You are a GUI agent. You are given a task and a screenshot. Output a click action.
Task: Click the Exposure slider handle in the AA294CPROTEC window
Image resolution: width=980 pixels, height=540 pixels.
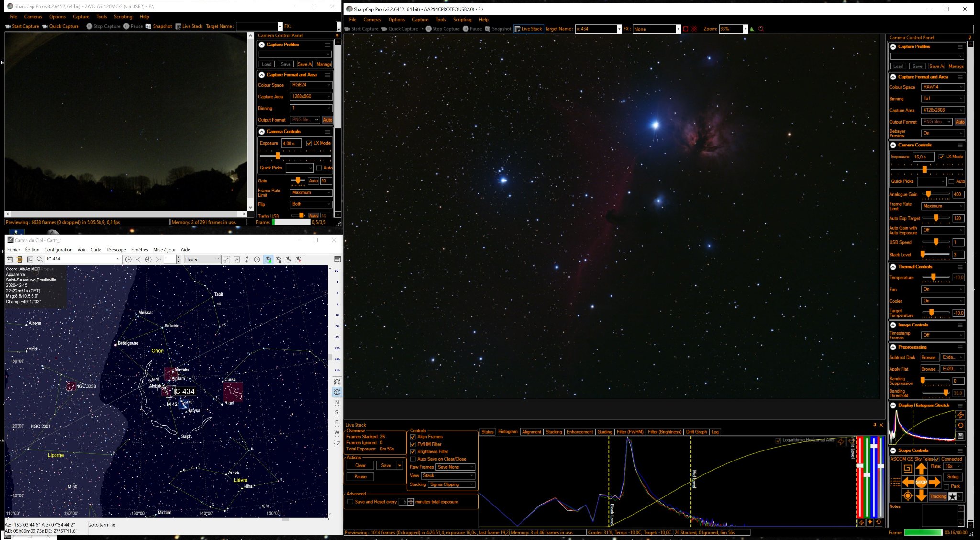[x=924, y=169]
